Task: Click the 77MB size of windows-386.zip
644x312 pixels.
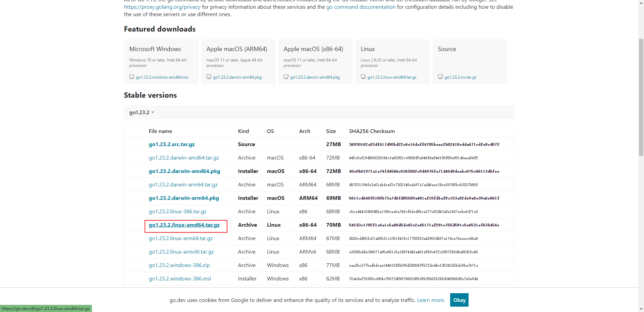Action: tap(333, 265)
